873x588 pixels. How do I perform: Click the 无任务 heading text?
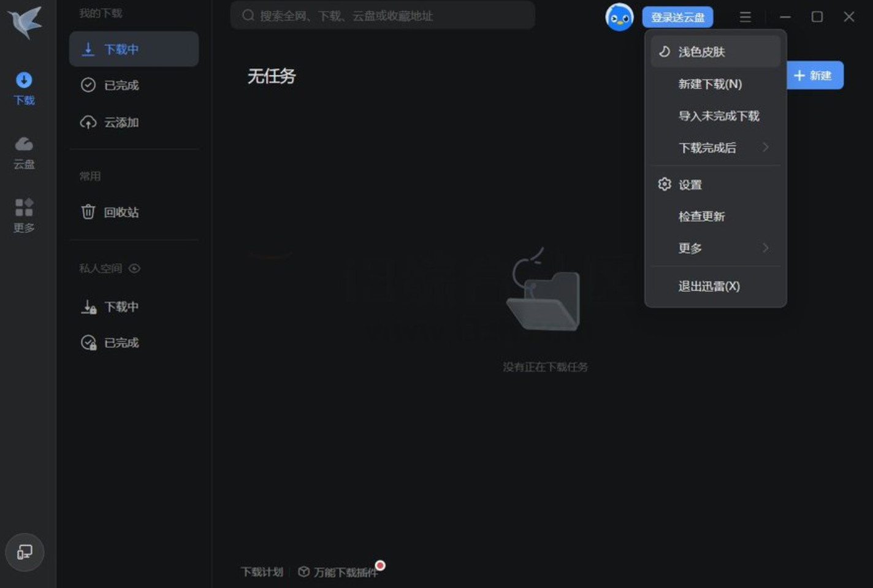(272, 76)
